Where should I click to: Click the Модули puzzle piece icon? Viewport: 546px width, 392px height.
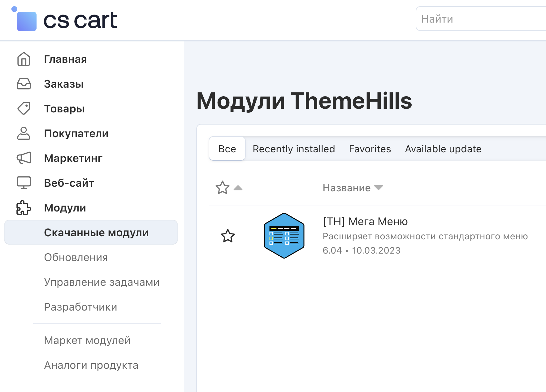24,208
